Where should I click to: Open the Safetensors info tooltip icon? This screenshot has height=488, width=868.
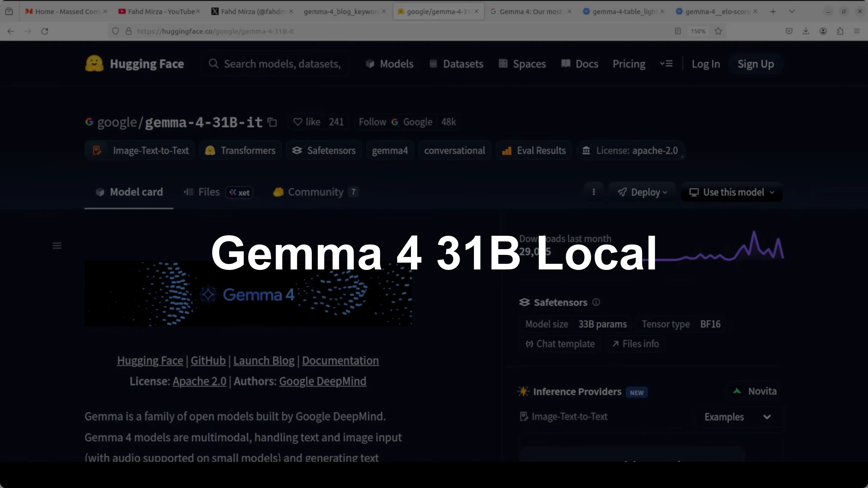596,302
